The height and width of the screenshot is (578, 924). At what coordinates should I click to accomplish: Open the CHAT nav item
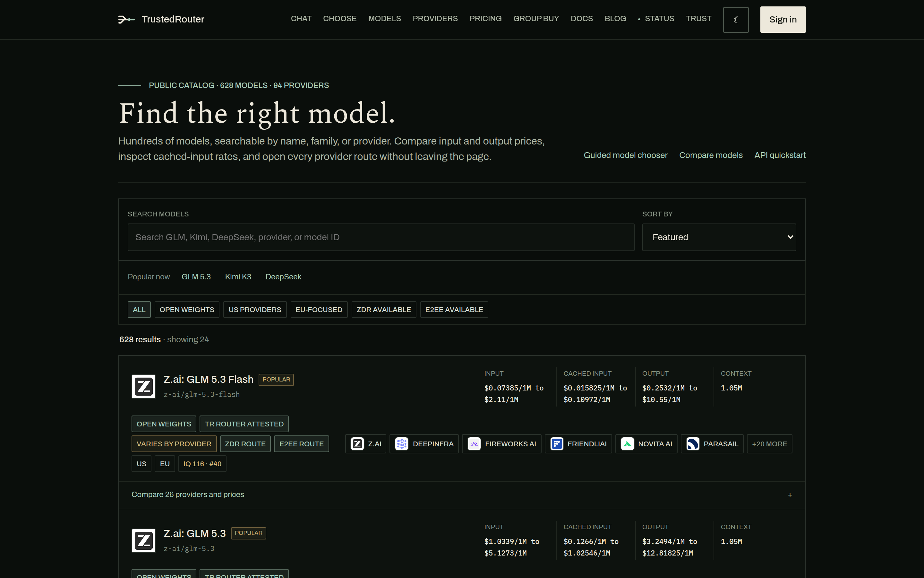(x=301, y=19)
